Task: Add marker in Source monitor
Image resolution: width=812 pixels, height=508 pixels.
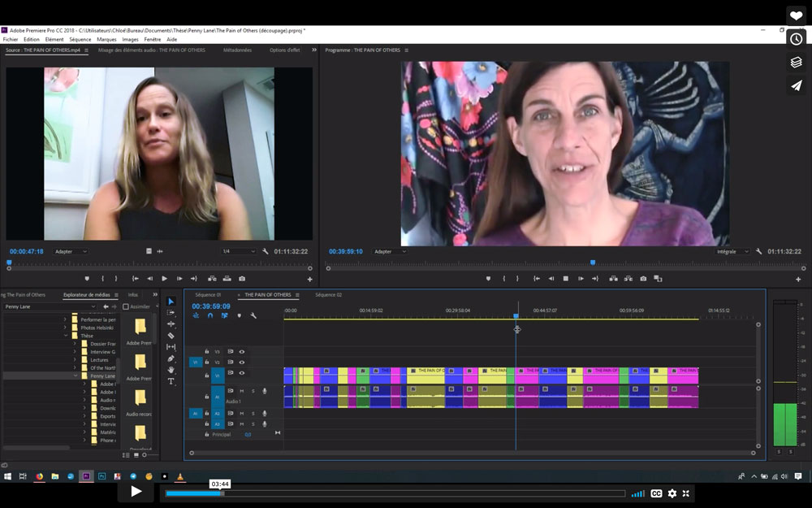Action: (x=87, y=279)
